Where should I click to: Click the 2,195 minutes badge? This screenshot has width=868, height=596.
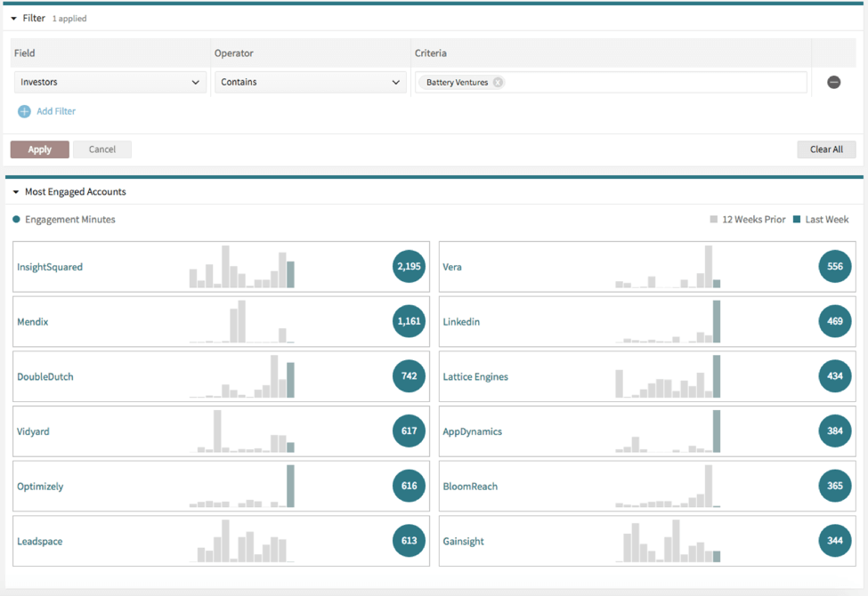coord(410,266)
